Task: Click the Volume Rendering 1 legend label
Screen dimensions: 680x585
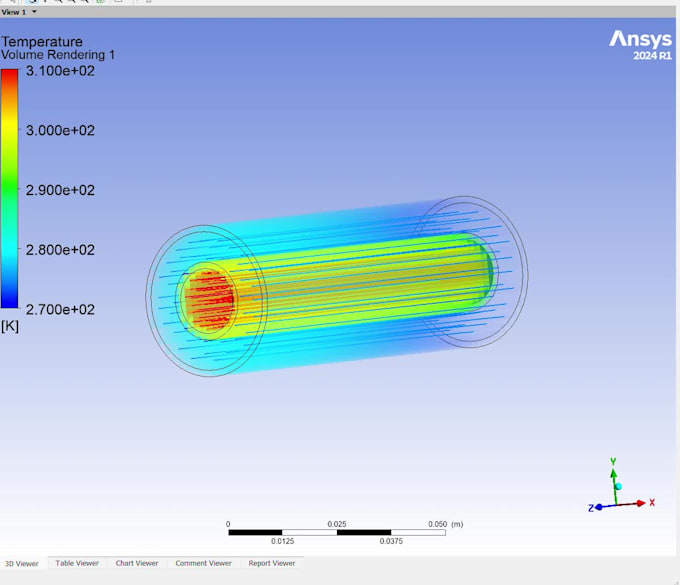Action: (x=58, y=55)
